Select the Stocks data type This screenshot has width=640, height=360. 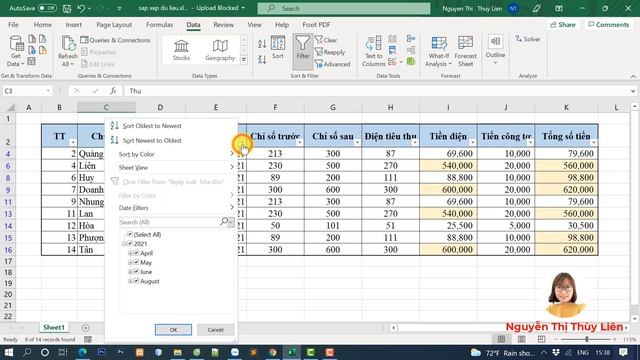click(181, 50)
